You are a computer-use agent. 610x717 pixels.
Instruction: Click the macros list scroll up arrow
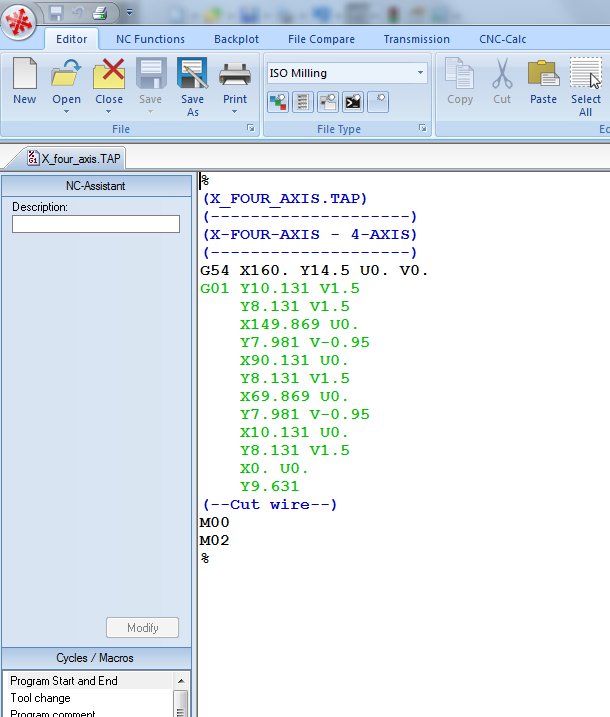(181, 680)
